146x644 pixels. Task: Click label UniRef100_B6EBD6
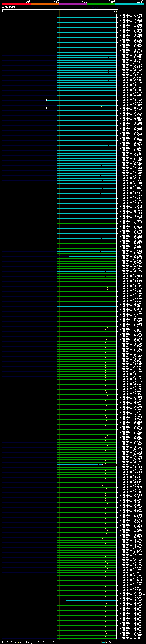131,42
